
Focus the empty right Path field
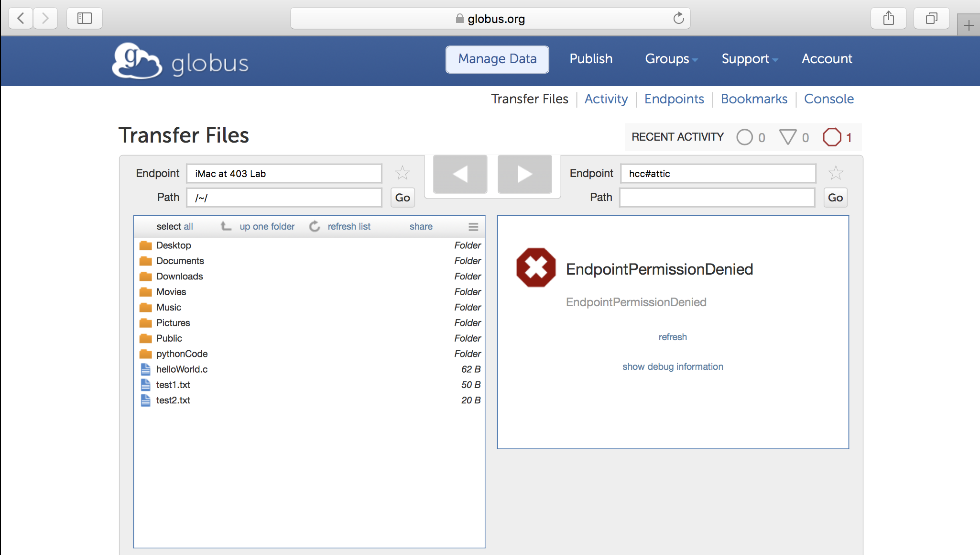[x=717, y=198]
